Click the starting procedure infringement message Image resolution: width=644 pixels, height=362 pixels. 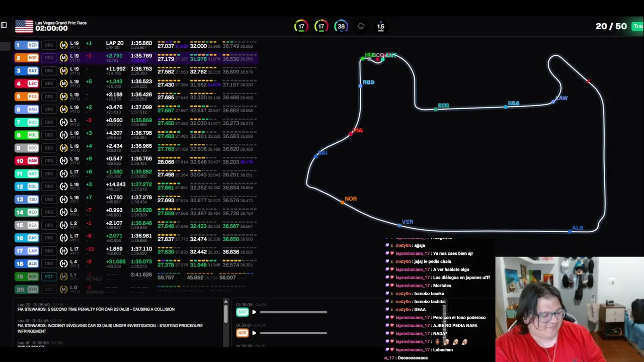(110, 328)
